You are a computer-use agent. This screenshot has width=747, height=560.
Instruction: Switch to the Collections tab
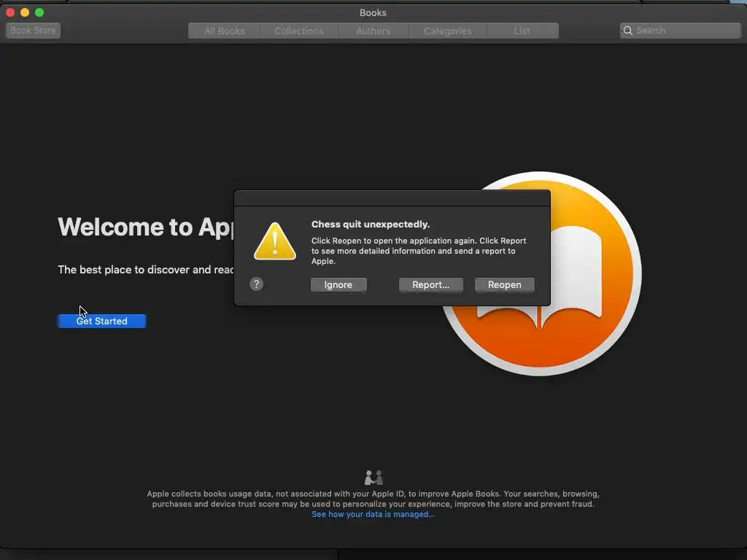coord(298,31)
